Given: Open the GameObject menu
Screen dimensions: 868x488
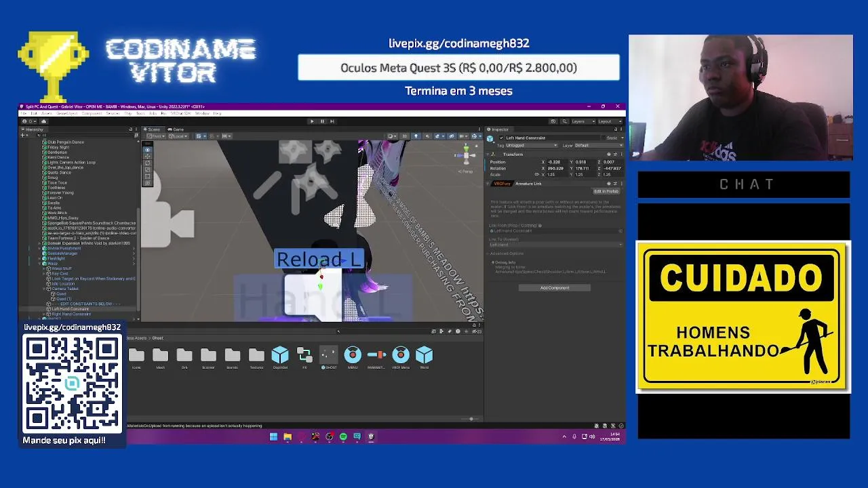Looking at the screenshot, I should [x=67, y=113].
